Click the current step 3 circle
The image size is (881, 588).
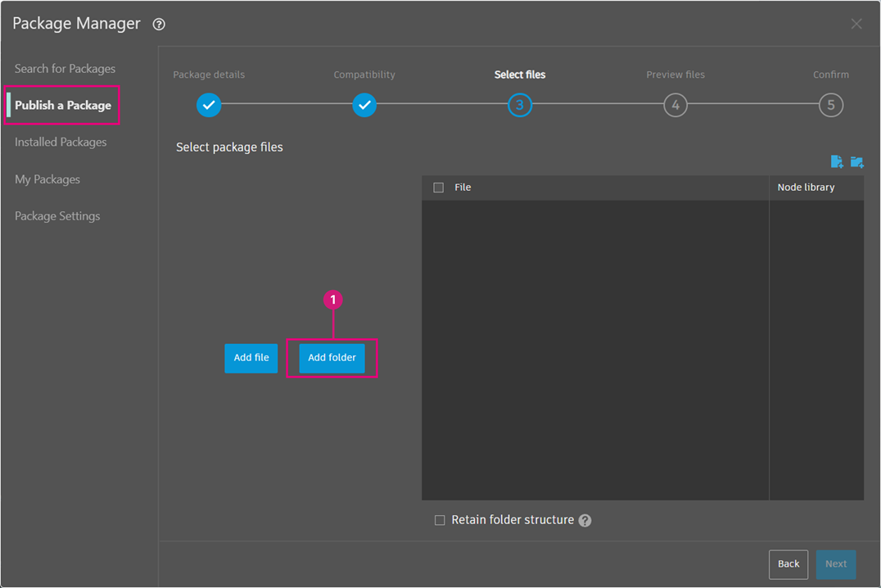tap(519, 105)
